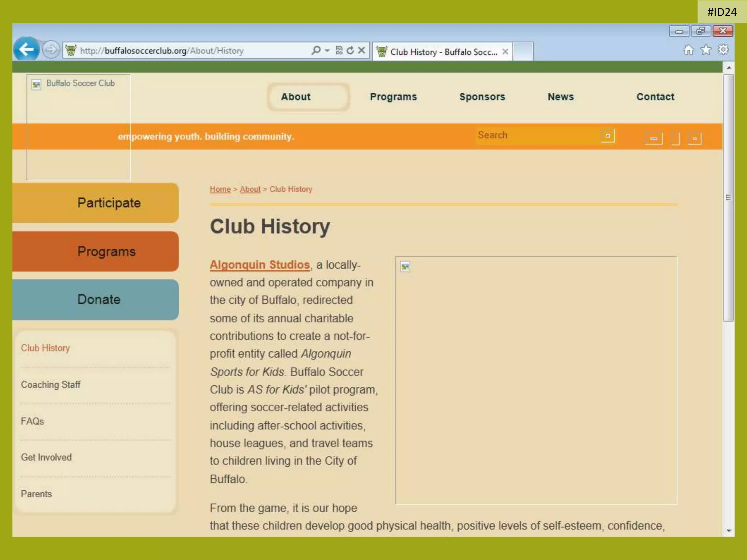Click the Refresh icon in address bar
Screen dimensions: 747x560
click(x=350, y=50)
